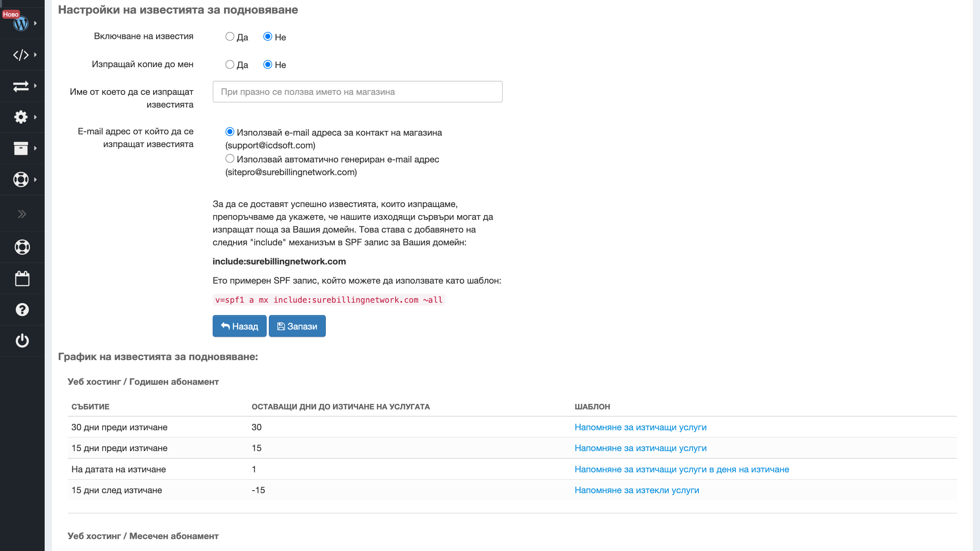Open the gear settings sidebar icon
Image resolution: width=980 pixels, height=551 pixels.
point(20,117)
